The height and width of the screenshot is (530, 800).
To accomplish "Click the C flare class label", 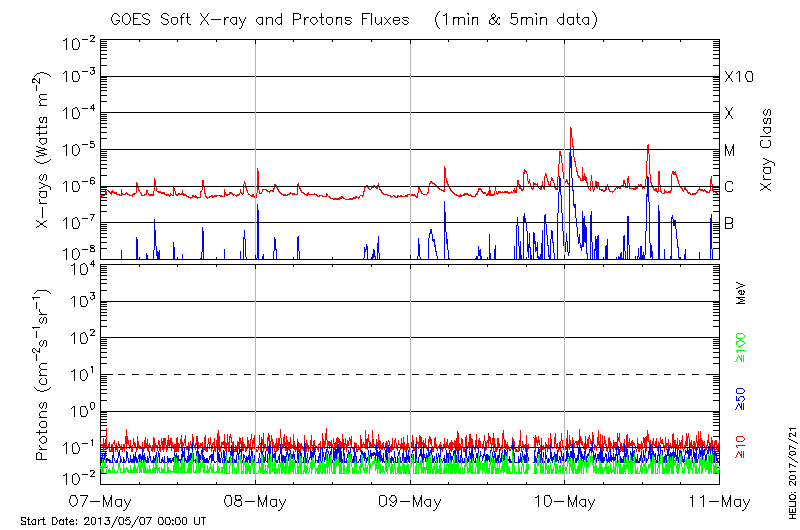I will pos(729,187).
